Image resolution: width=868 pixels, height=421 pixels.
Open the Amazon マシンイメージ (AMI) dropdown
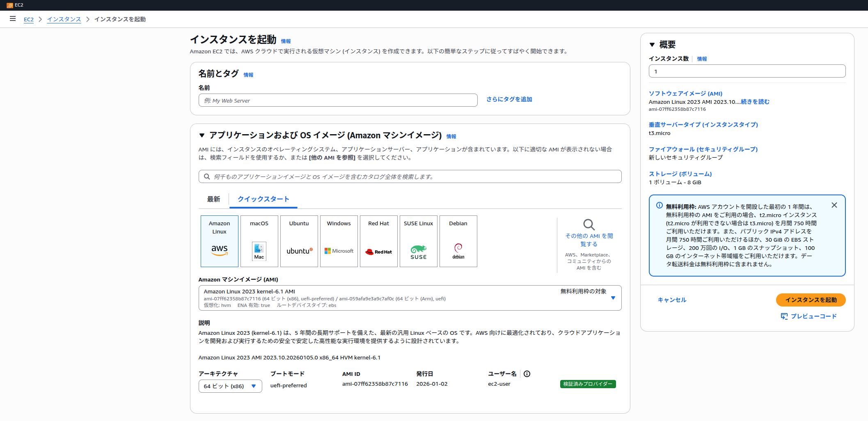[410, 298]
